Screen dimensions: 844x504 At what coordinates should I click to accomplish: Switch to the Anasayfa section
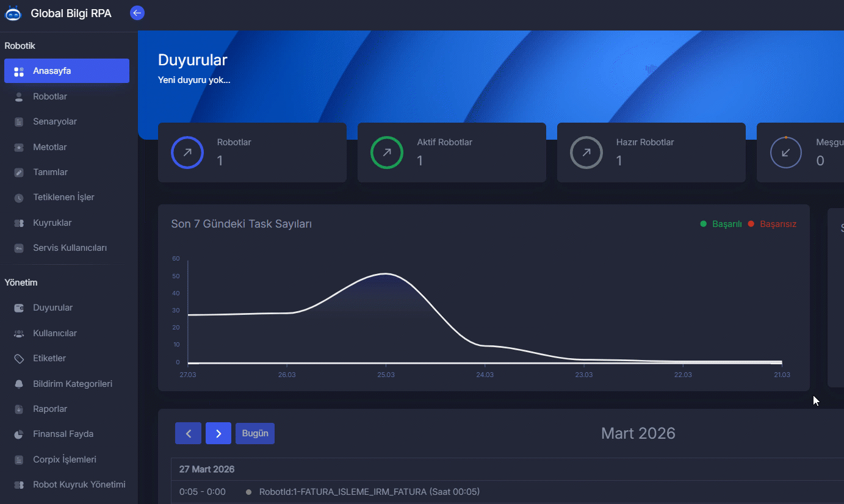tap(51, 70)
